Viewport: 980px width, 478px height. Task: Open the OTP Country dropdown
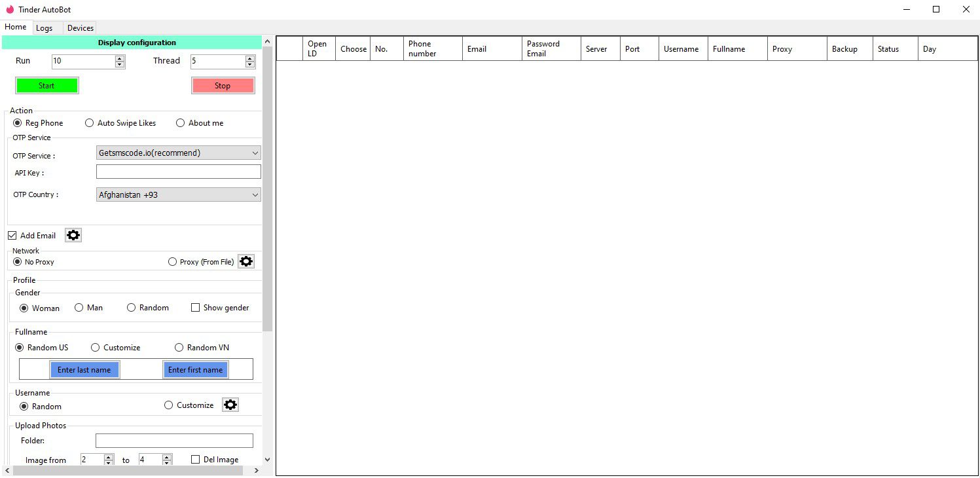click(x=178, y=194)
